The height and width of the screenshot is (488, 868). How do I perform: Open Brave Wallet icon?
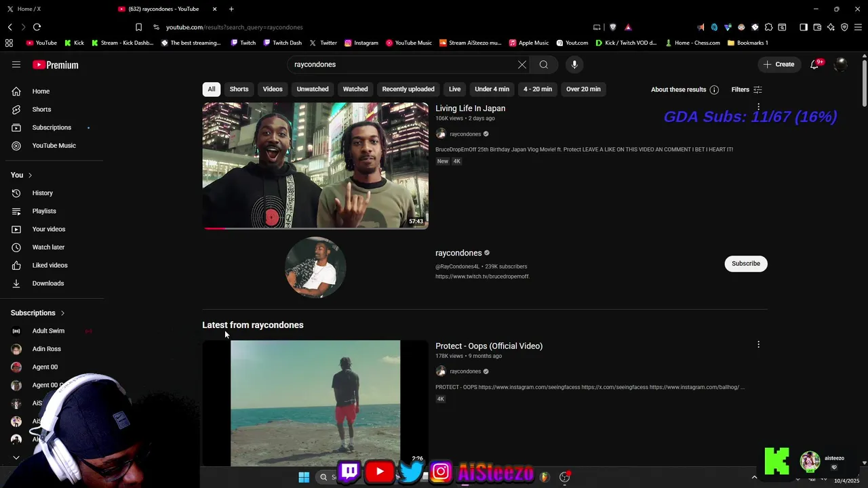[x=817, y=27]
